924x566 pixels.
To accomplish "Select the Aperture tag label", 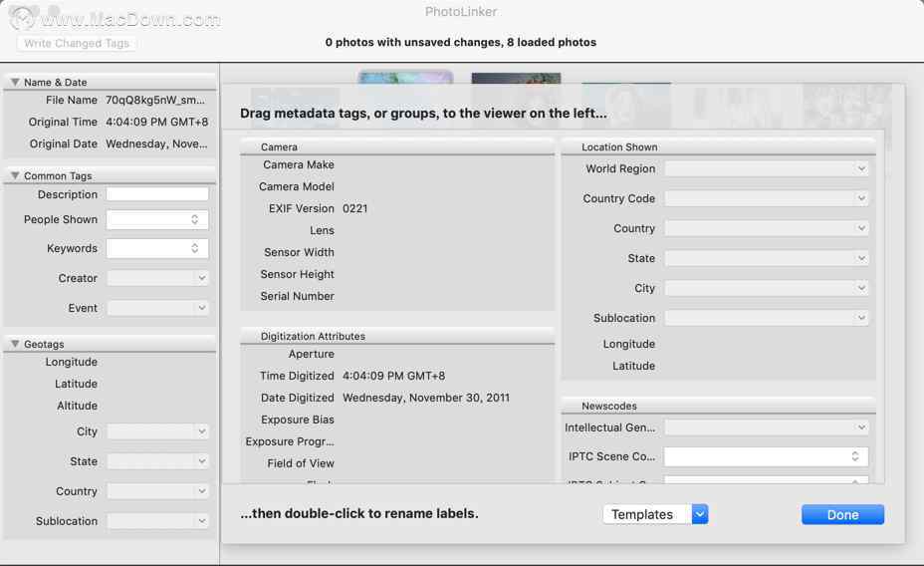I will [x=311, y=354].
